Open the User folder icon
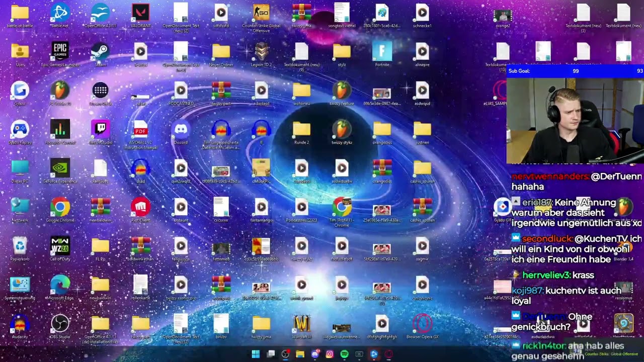This screenshot has width=644, height=362. pos(20,54)
